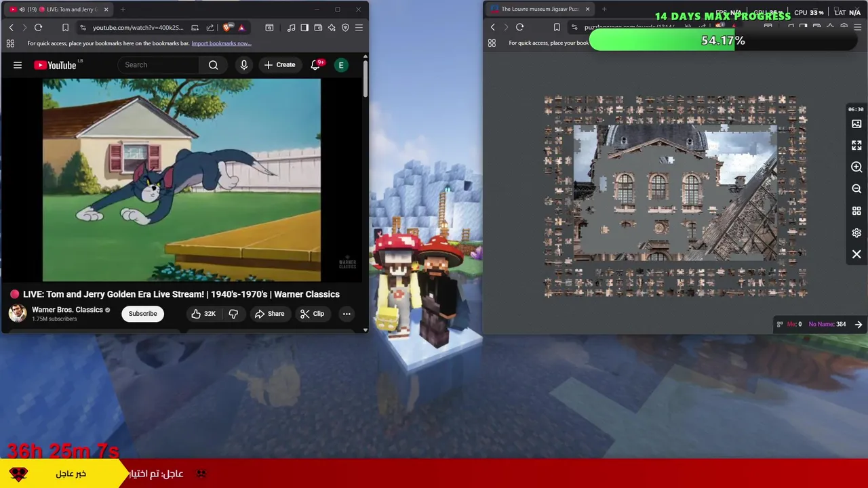The width and height of the screenshot is (868, 488).
Task: Open Warner Bros. Classics channel avatar
Action: [18, 313]
